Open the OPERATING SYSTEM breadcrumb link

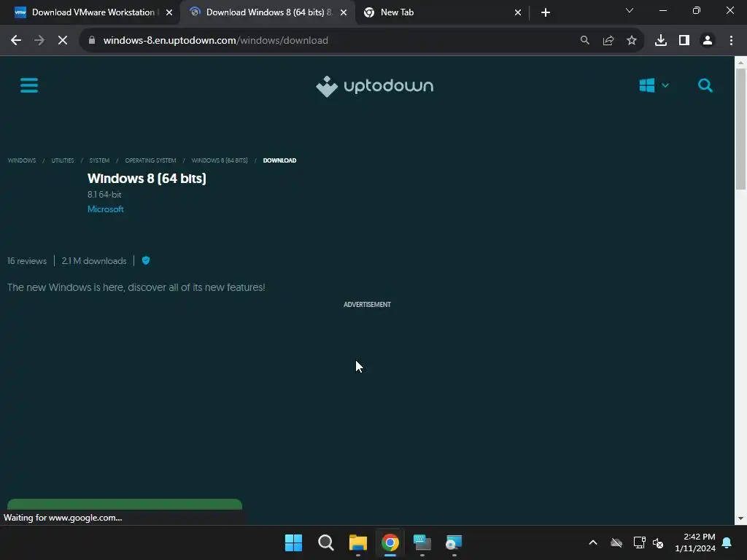[x=150, y=160]
